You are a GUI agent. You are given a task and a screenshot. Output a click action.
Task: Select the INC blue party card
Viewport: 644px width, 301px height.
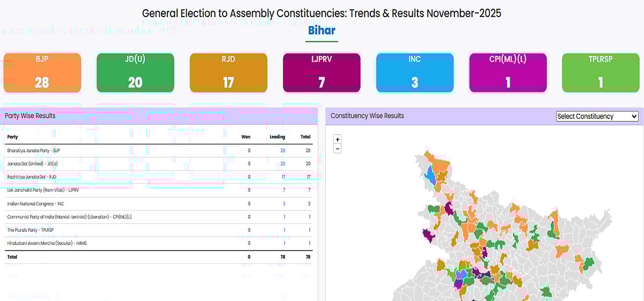click(x=415, y=72)
